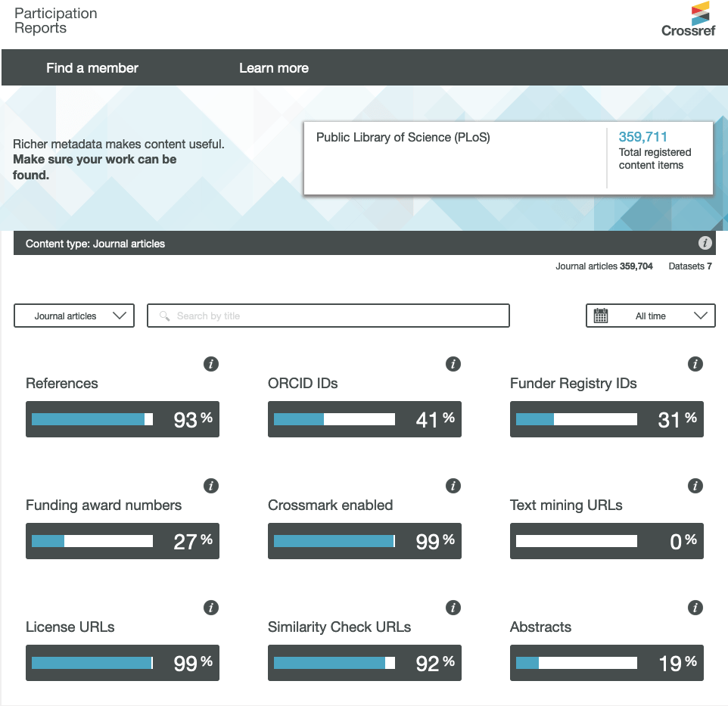The image size is (728, 706).
Task: Click the Similarity Check URLs heading
Action: click(339, 627)
